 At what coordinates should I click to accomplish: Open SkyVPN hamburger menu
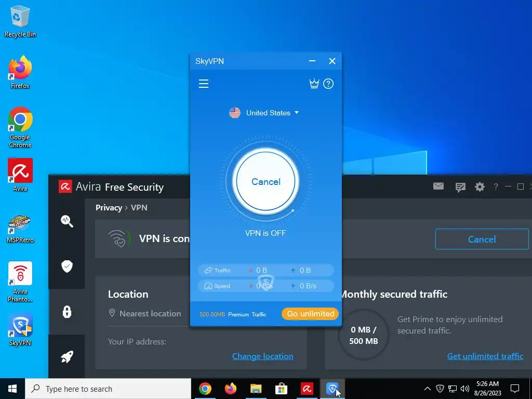click(x=204, y=84)
